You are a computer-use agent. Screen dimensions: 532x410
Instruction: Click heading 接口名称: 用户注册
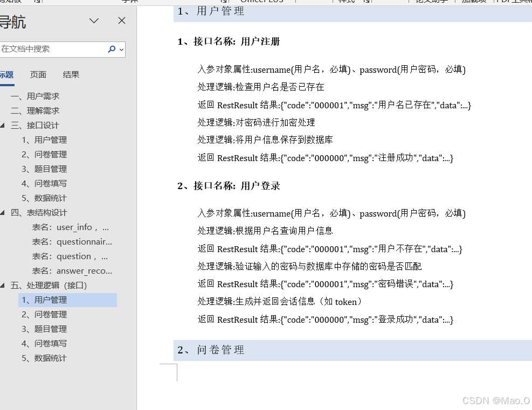point(229,41)
